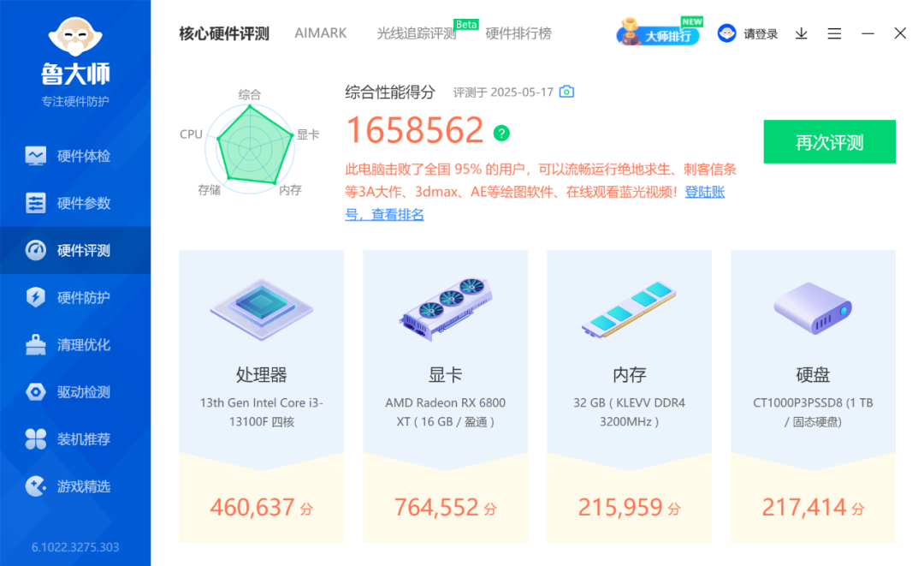This screenshot has width=924, height=566.
Task: Click the green question mark help icon
Action: (x=501, y=134)
